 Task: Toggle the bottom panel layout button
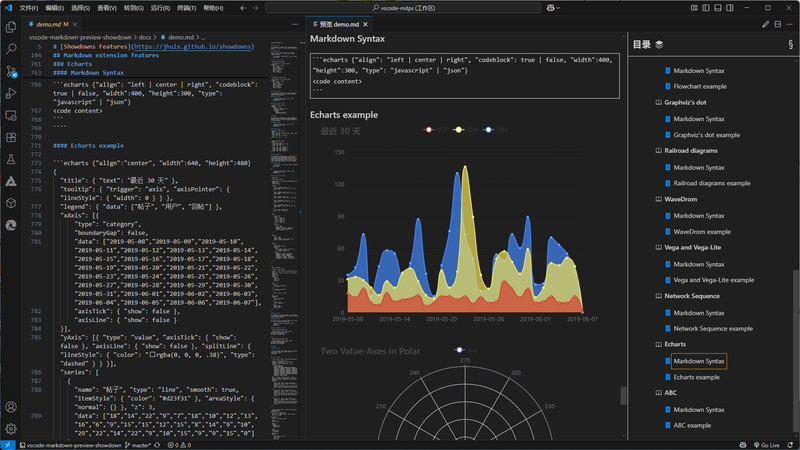click(718, 8)
